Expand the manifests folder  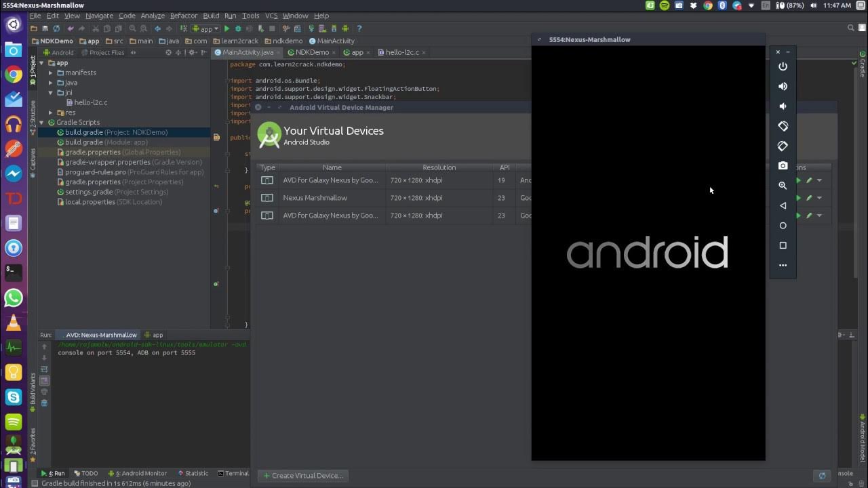pyautogui.click(x=51, y=73)
